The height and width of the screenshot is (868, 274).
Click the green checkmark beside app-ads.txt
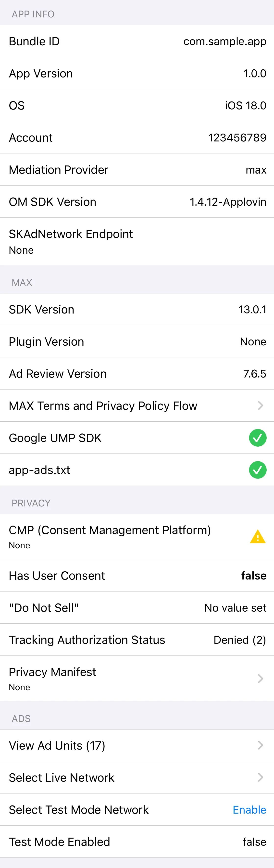(258, 470)
